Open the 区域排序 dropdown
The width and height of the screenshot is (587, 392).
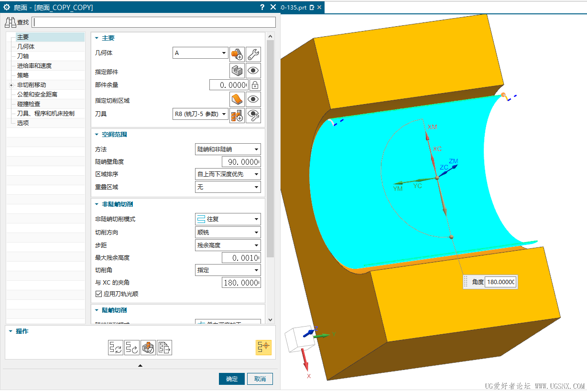(x=228, y=174)
